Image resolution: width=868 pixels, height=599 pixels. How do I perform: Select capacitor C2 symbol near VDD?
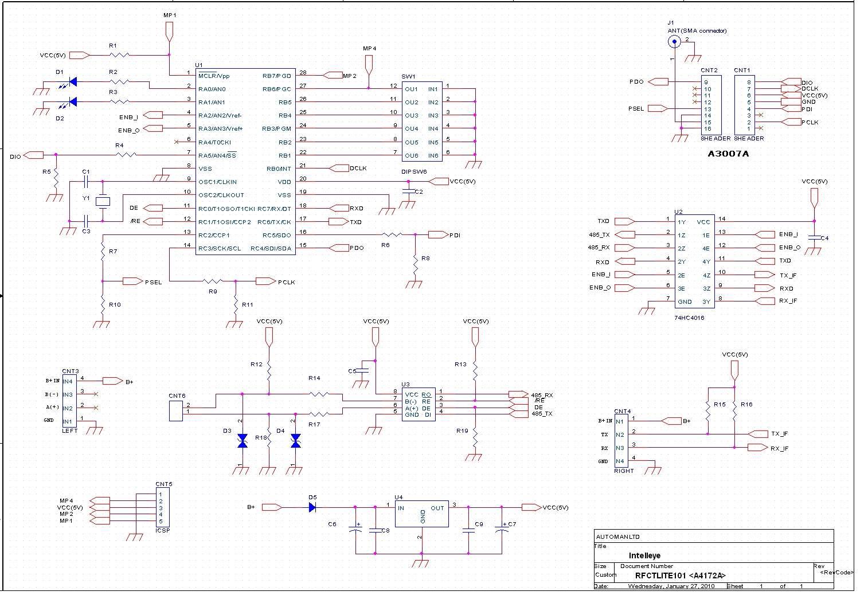coord(408,191)
